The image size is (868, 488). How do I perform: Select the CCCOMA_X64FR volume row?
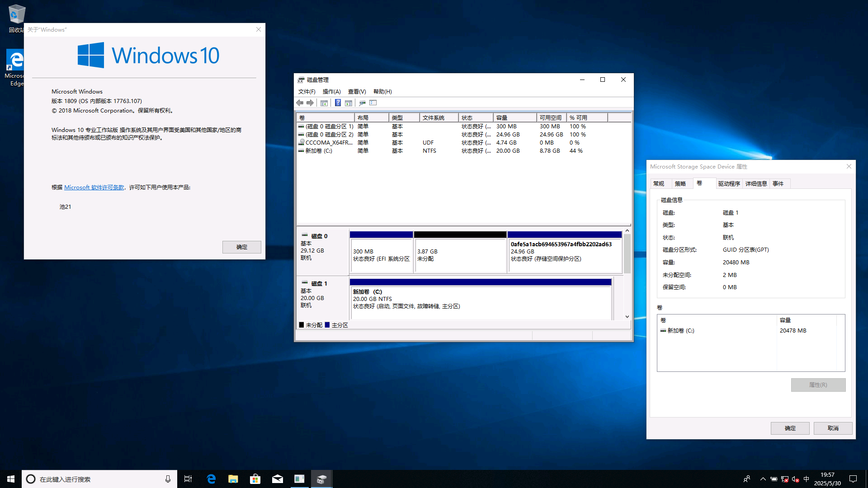pyautogui.click(x=463, y=143)
